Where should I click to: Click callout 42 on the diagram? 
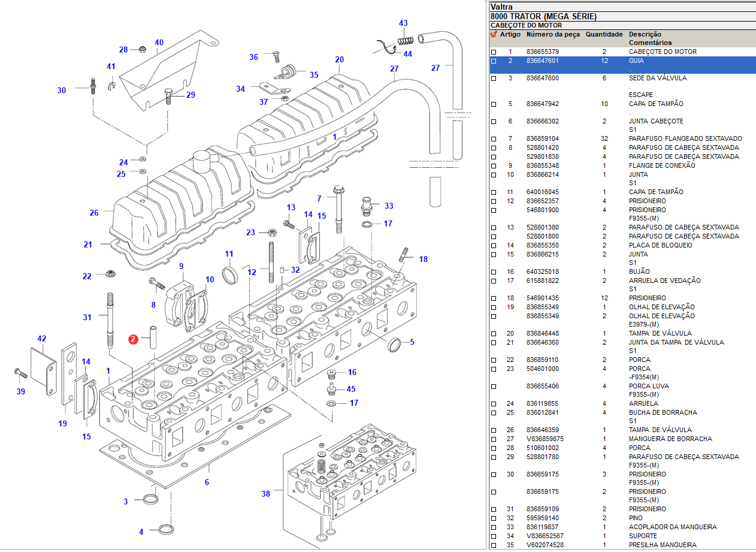pos(41,339)
